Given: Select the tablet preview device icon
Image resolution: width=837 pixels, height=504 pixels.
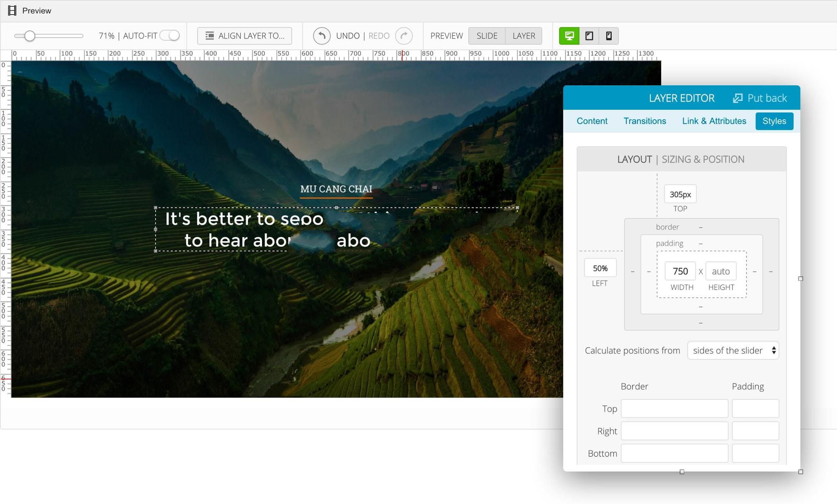Looking at the screenshot, I should (x=589, y=36).
